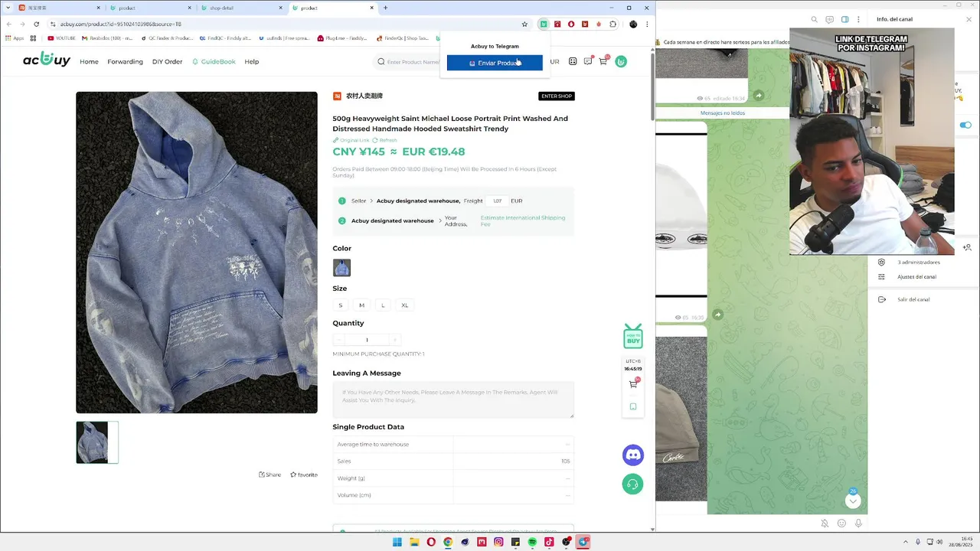The width and height of the screenshot is (980, 551).
Task: Open Chrome tab search dropdown arrow
Action: (x=8, y=8)
